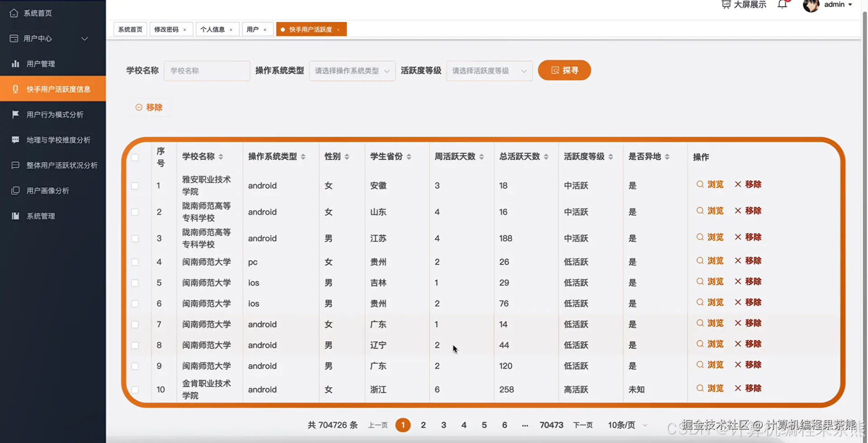The width and height of the screenshot is (868, 443).
Task: Click the 用户管理 bar chart icon
Action: (15, 64)
